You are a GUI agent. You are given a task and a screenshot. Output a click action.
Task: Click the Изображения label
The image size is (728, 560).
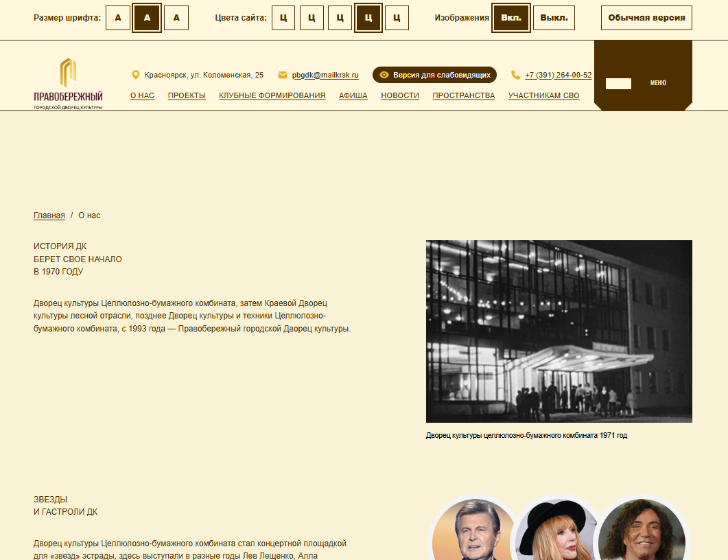[462, 18]
